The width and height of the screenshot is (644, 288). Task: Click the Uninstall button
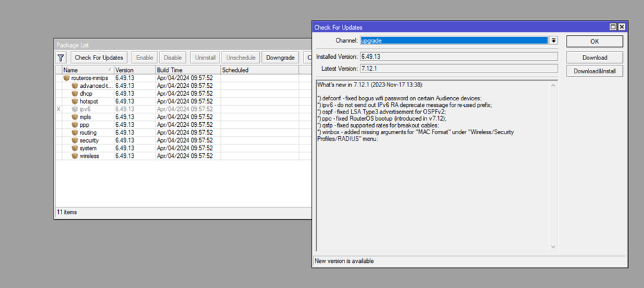pos(206,58)
